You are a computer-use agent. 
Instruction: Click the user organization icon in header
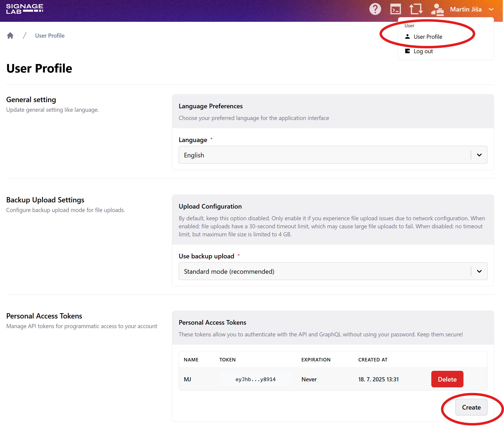(x=437, y=10)
